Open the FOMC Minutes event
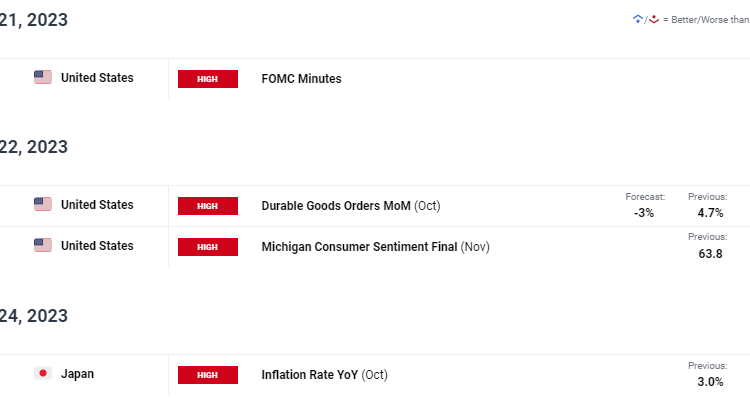 pyautogui.click(x=301, y=79)
